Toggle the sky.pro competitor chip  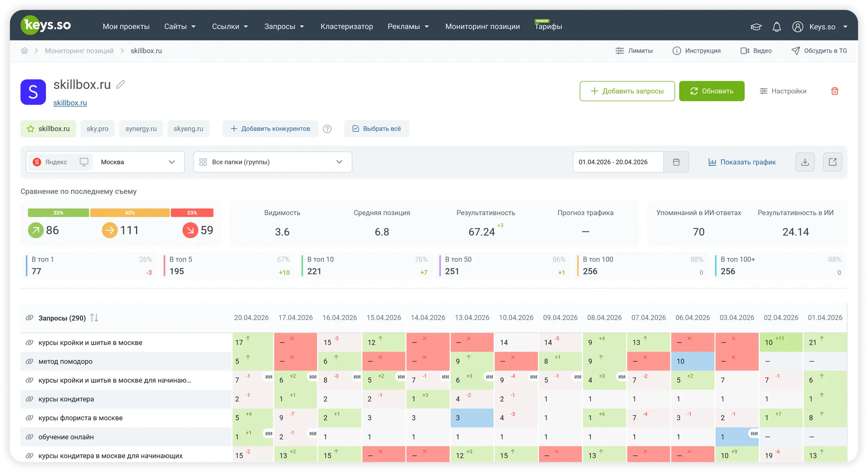click(97, 129)
